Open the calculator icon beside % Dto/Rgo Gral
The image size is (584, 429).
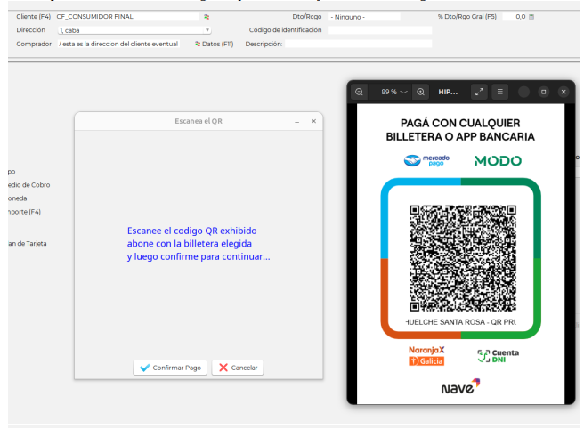click(x=531, y=17)
